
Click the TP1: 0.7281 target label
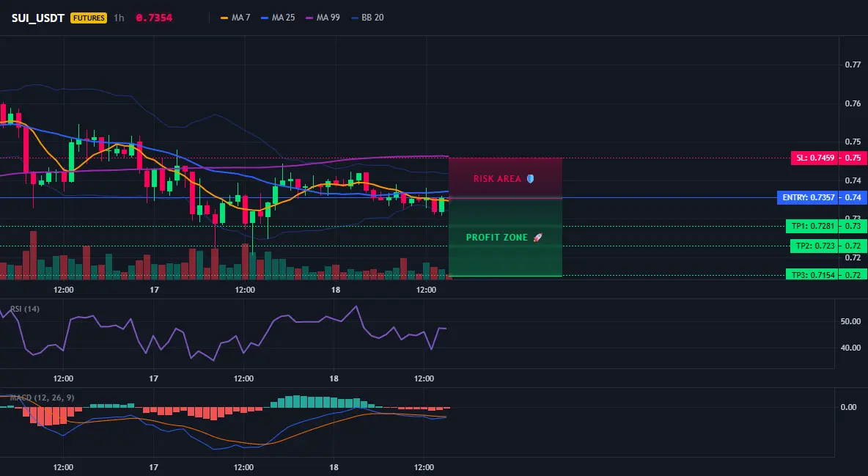[x=812, y=226]
